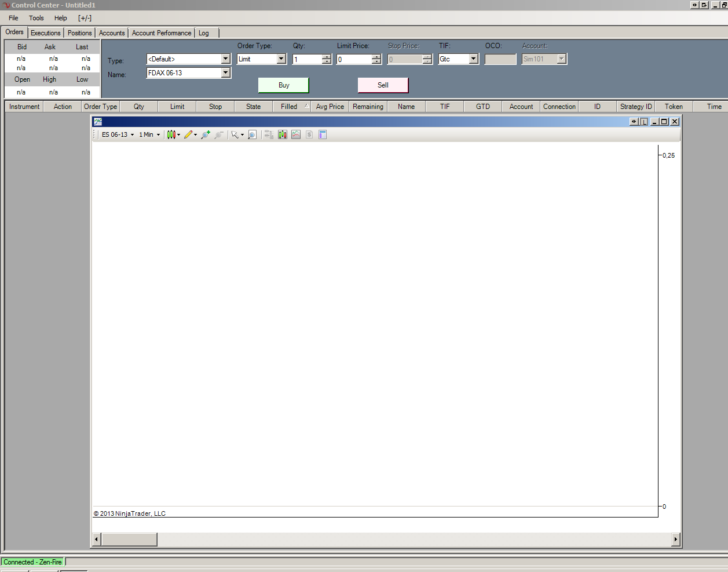
Task: Open the cursor pointer type menu
Action: [x=237, y=134]
